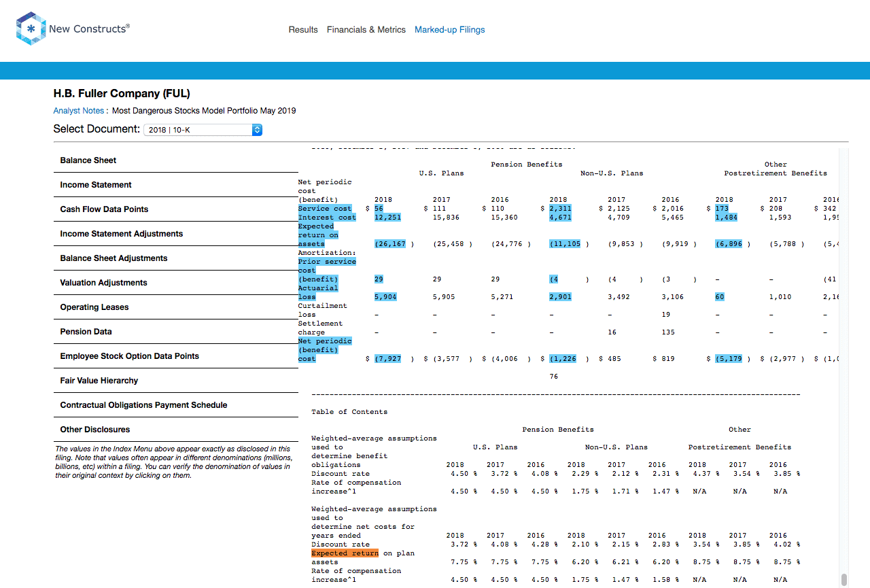Click highlighted Non-U.S. 2018 service cost 2,311
870x588 pixels.
coord(560,209)
